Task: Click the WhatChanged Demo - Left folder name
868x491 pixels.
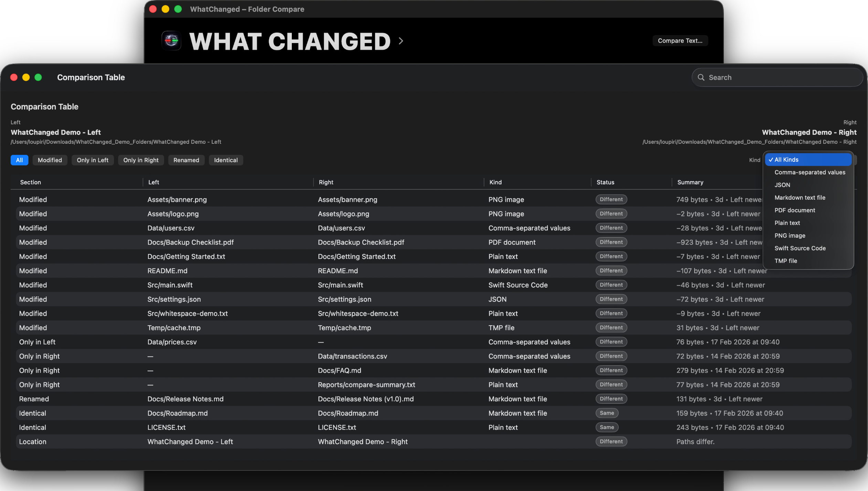Action: [x=56, y=132]
